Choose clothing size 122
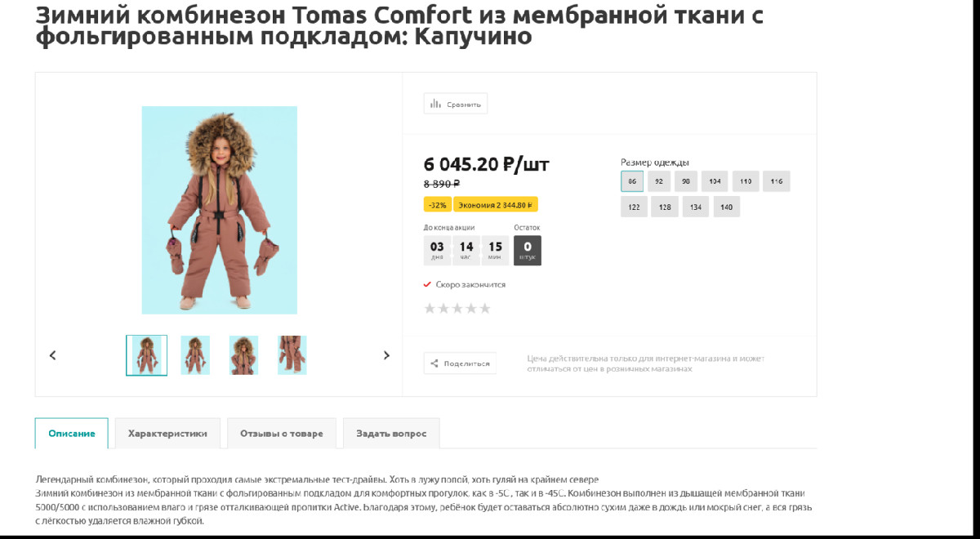The image size is (980, 539). click(634, 207)
